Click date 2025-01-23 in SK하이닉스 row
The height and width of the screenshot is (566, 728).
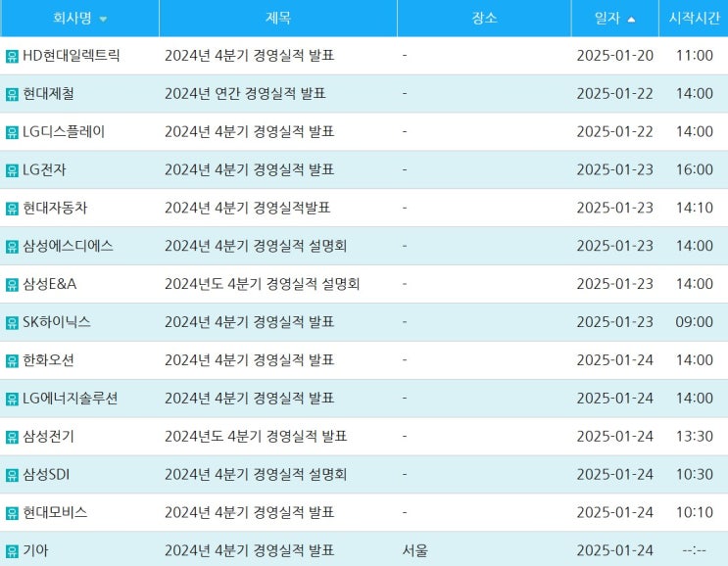[x=614, y=321]
